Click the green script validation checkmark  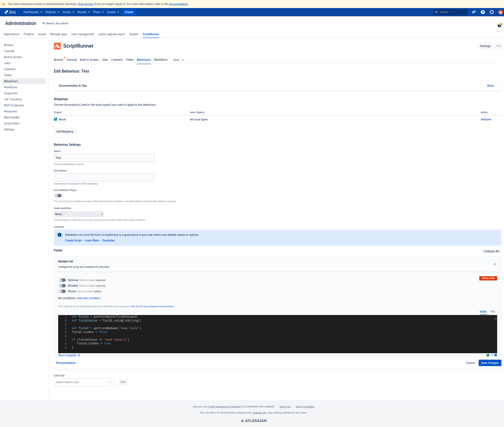[487, 355]
